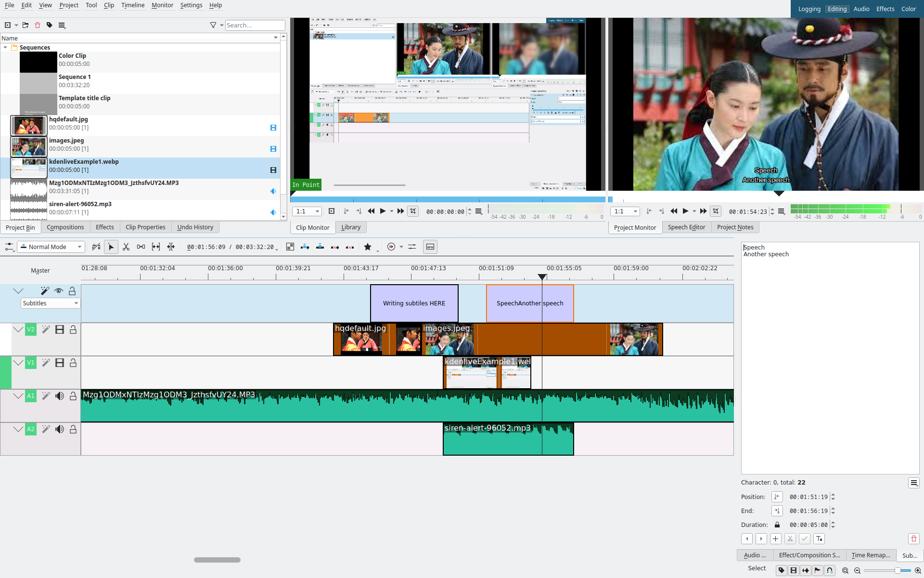
Task: Toggle subtitle track visibility eye icon
Action: coord(59,291)
